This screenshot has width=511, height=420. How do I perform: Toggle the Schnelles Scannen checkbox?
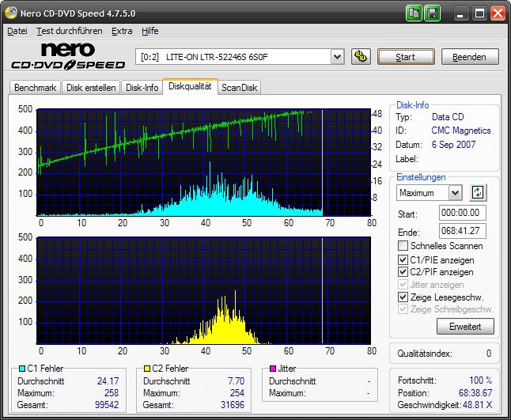(403, 245)
